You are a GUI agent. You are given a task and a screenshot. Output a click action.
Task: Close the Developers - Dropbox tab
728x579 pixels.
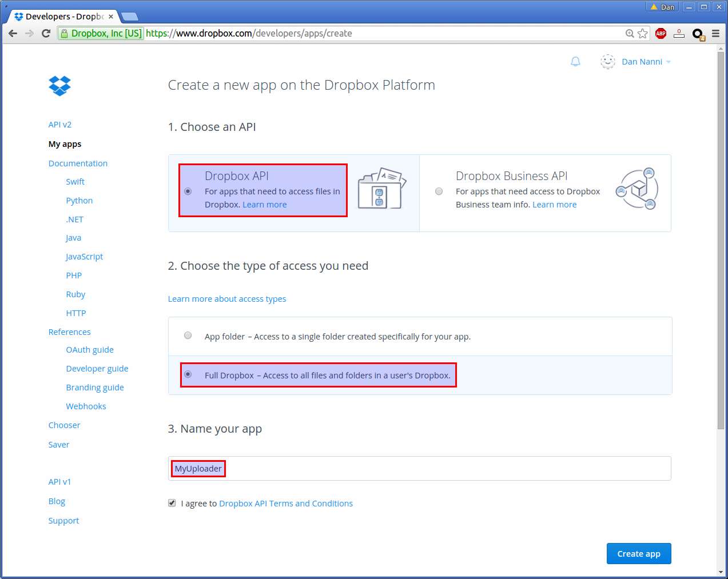pos(111,17)
